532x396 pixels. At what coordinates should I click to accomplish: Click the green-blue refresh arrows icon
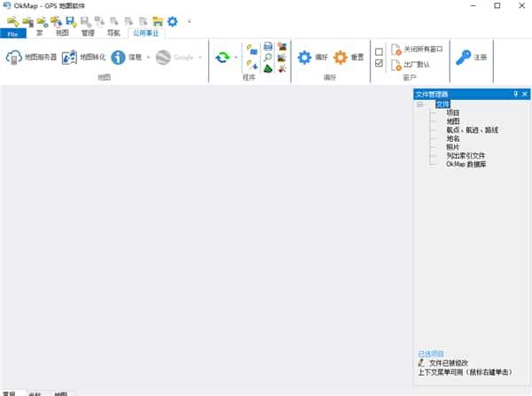(223, 58)
